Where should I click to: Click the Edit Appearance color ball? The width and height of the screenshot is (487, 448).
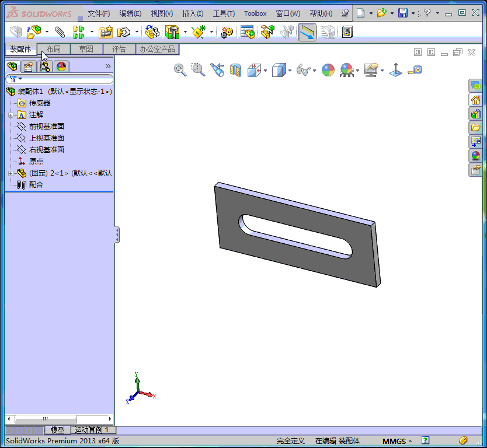coord(328,70)
